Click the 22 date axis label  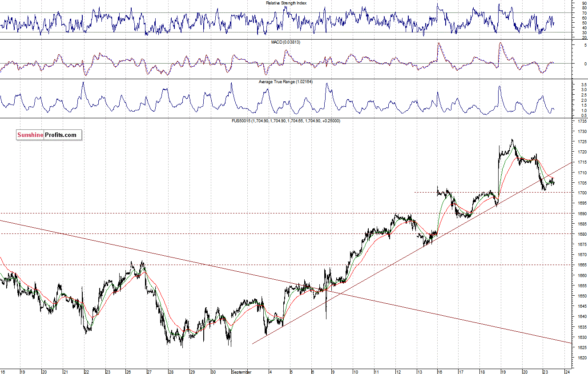[87, 371]
